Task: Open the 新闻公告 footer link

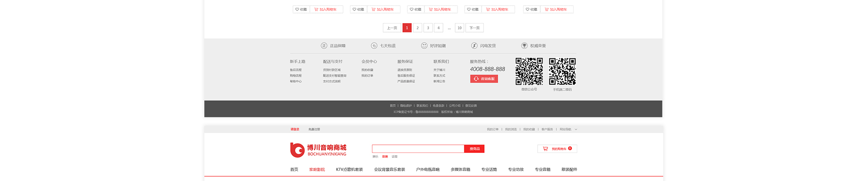Action: click(x=439, y=81)
